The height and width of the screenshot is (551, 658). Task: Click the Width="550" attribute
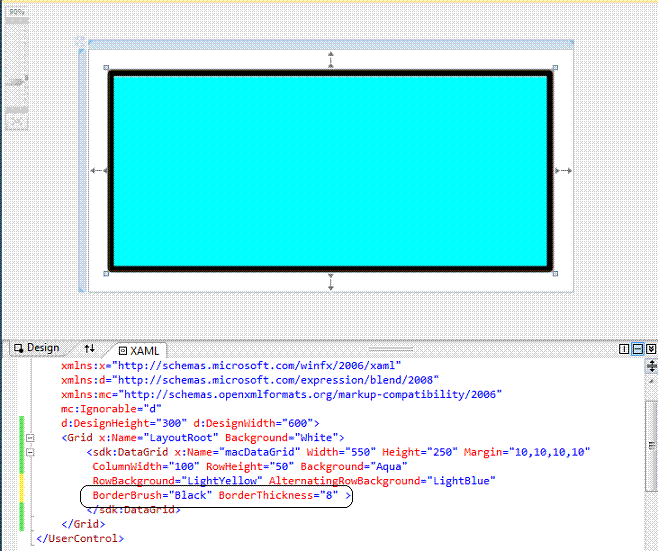tap(341, 452)
